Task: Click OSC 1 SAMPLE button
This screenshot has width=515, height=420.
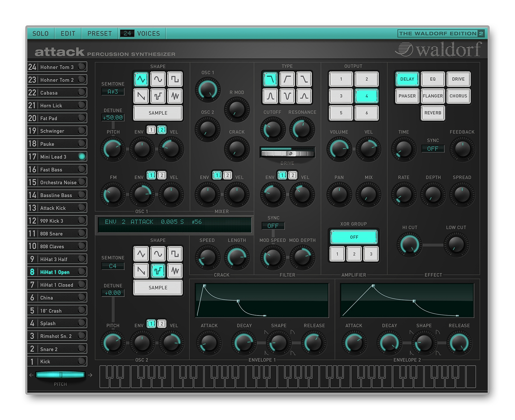Action: pos(158,113)
